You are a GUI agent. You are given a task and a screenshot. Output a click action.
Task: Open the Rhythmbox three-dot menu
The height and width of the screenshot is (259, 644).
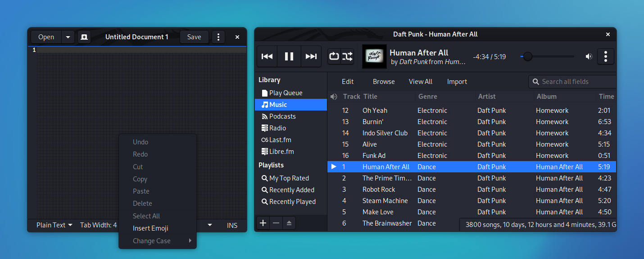pyautogui.click(x=606, y=56)
